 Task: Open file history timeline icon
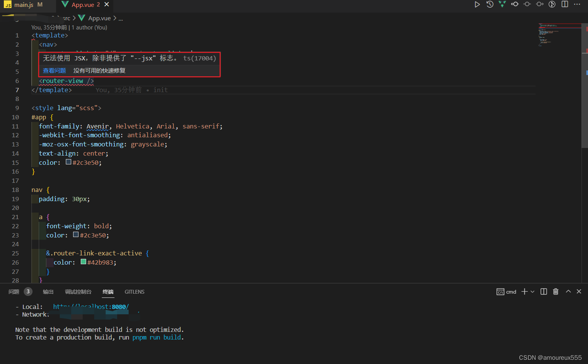[x=490, y=4]
